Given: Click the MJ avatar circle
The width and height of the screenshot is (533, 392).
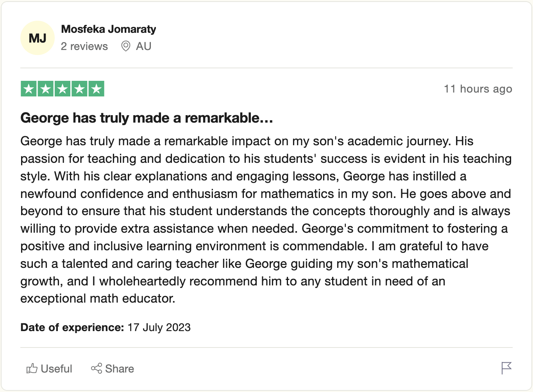Looking at the screenshot, I should pyautogui.click(x=37, y=37).
